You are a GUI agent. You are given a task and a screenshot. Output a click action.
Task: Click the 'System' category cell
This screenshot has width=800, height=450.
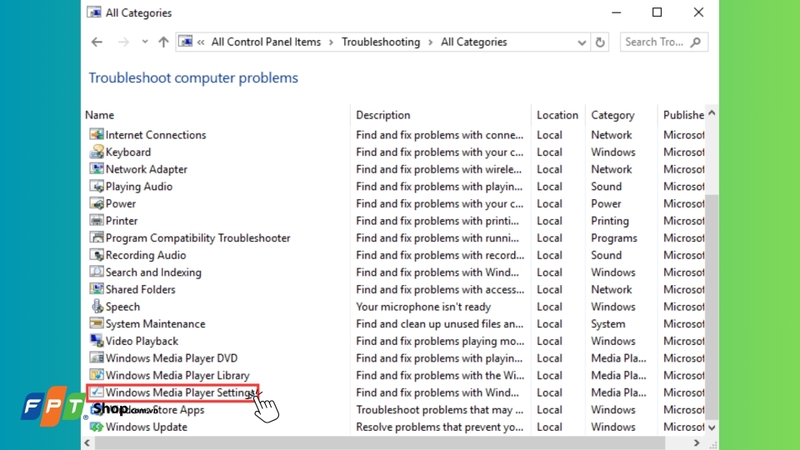(x=608, y=324)
